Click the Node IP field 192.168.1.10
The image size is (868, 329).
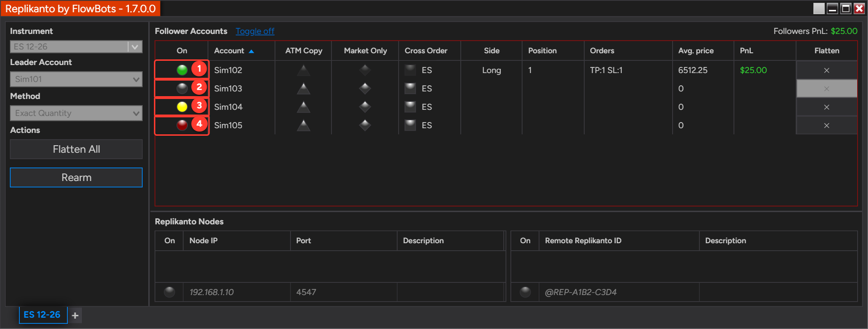(237, 292)
